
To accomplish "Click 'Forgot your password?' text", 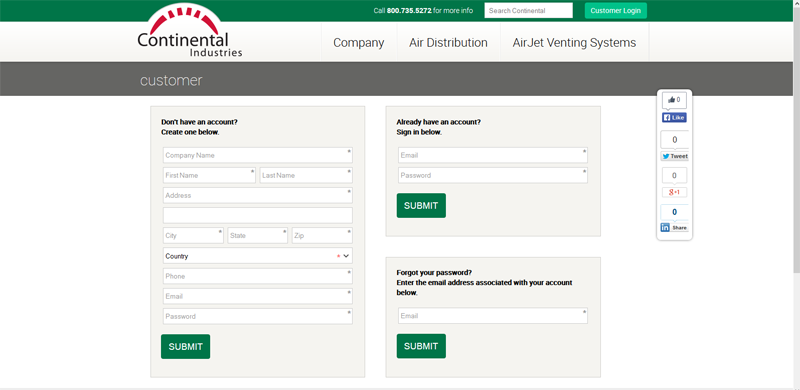I will pyautogui.click(x=434, y=273).
